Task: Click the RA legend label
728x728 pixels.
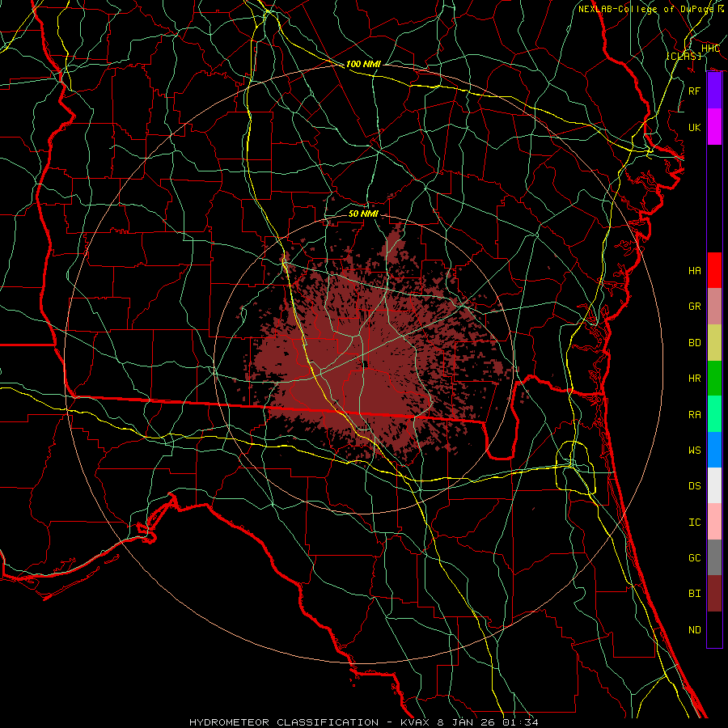Action: pos(694,415)
